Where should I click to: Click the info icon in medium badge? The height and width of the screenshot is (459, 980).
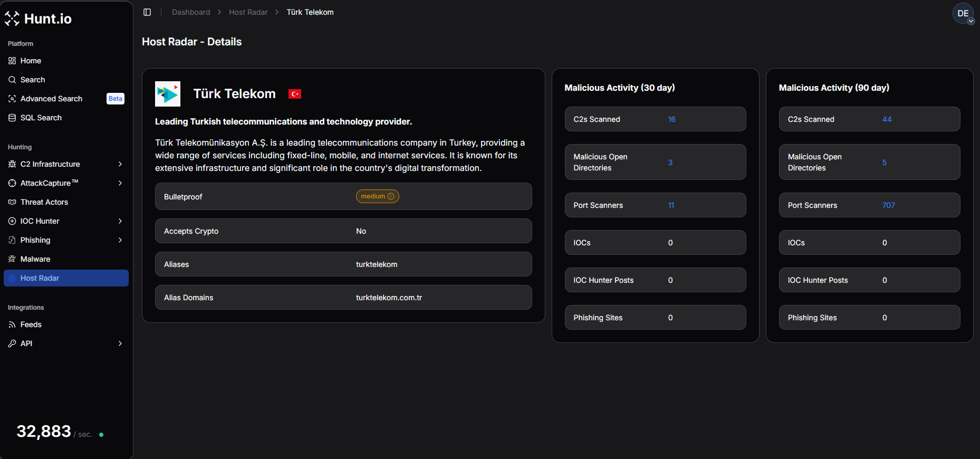point(391,196)
